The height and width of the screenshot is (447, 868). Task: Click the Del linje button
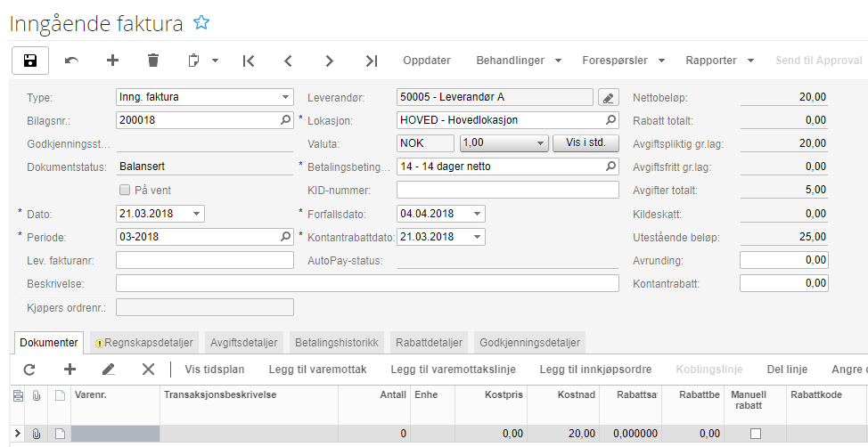pyautogui.click(x=787, y=369)
